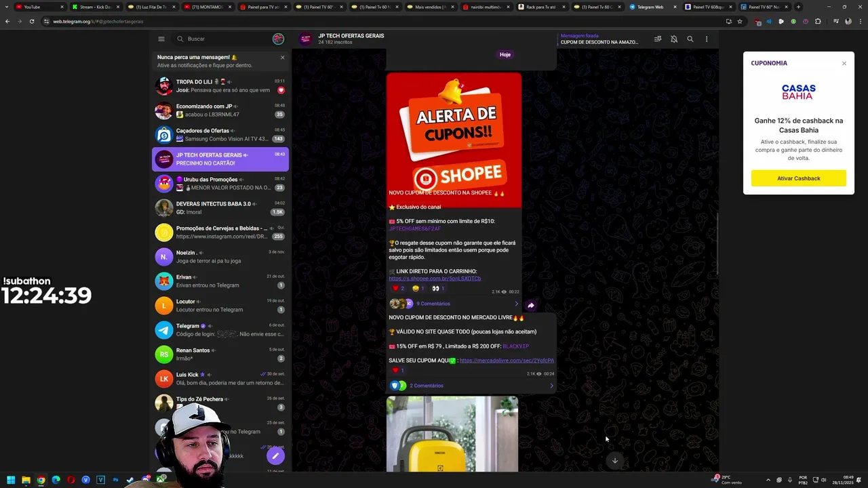Image resolution: width=868 pixels, height=488 pixels.
Task: Reload the Telegram web page
Action: pyautogui.click(x=32, y=21)
